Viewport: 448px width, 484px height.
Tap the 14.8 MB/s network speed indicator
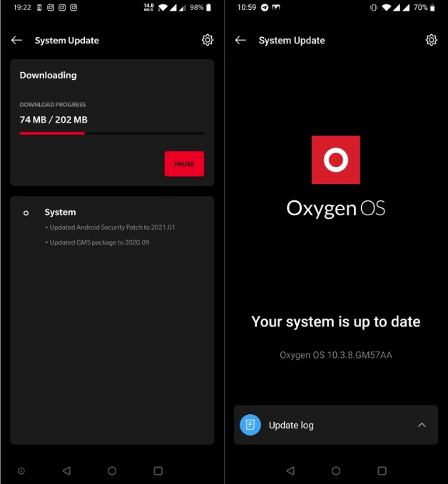point(148,7)
